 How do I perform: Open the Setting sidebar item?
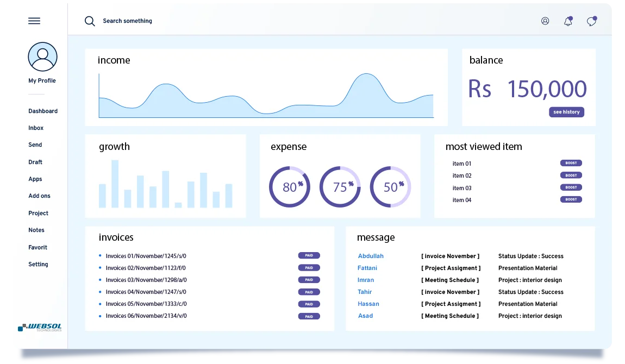[x=38, y=265]
